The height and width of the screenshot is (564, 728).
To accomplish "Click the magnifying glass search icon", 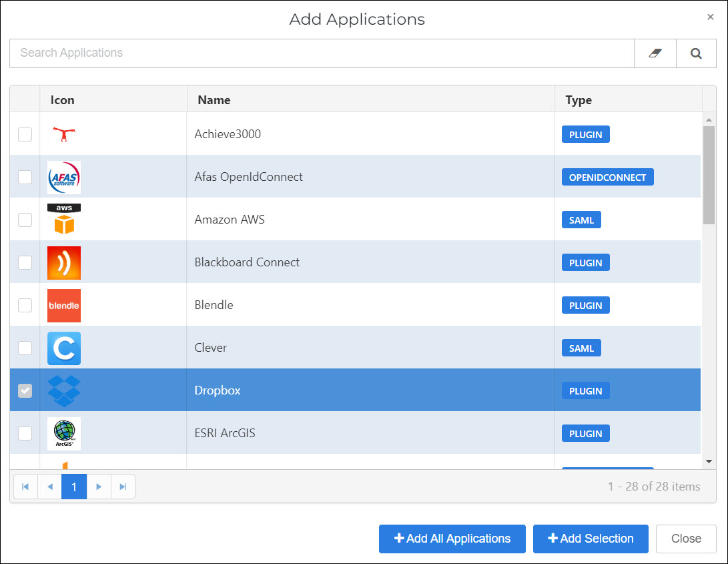I will click(x=696, y=53).
